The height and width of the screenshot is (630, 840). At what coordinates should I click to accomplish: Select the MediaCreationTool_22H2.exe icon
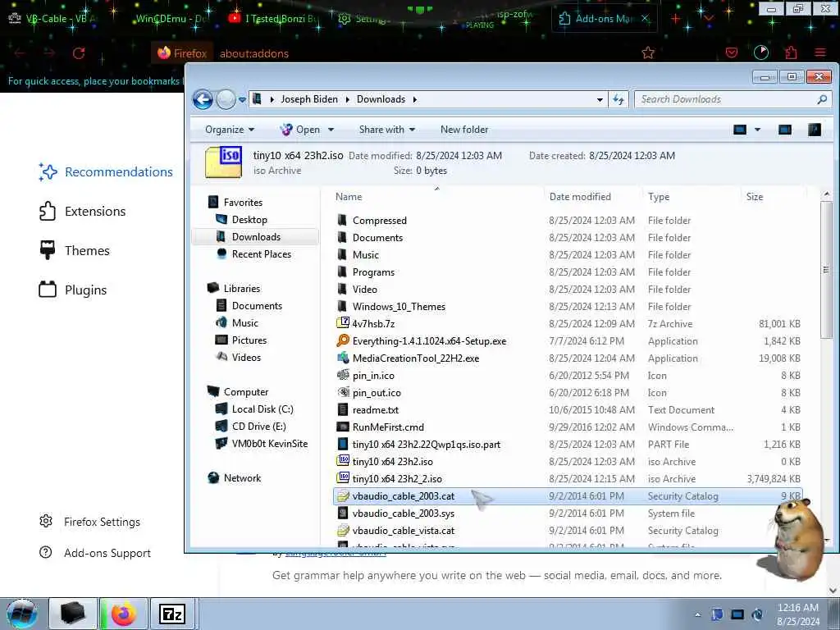(x=342, y=358)
